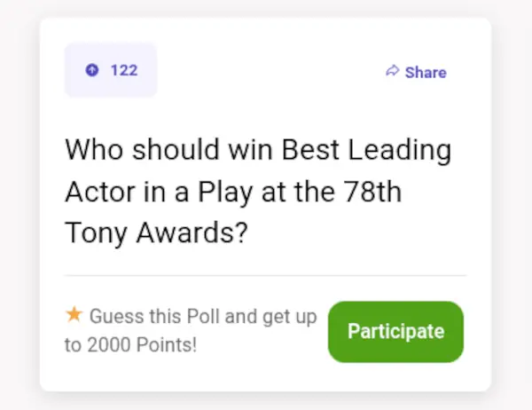Click the 122 upvote count
Viewport: 532px width, 410px height.
point(124,70)
